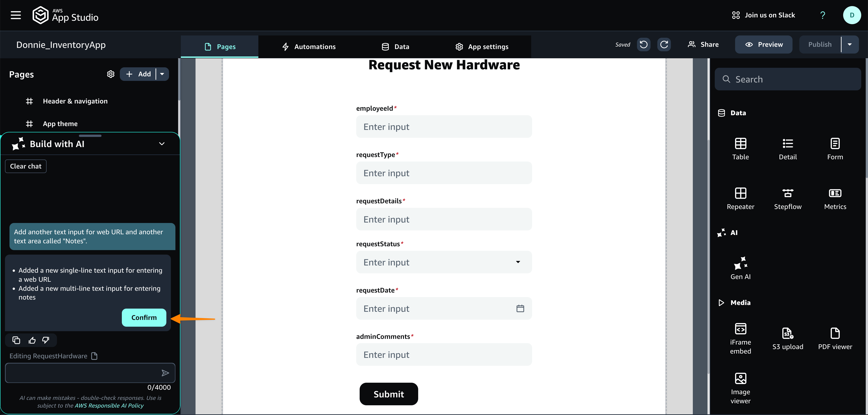Click the Gen AI component icon
The width and height of the screenshot is (868, 415).
click(740, 263)
